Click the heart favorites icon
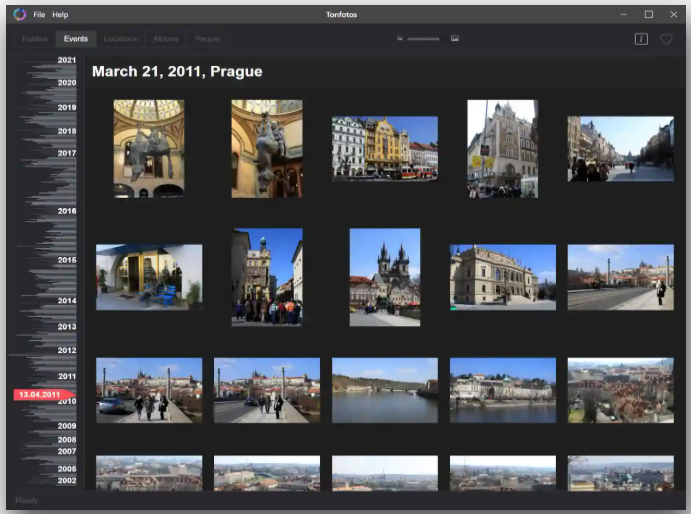 click(666, 39)
